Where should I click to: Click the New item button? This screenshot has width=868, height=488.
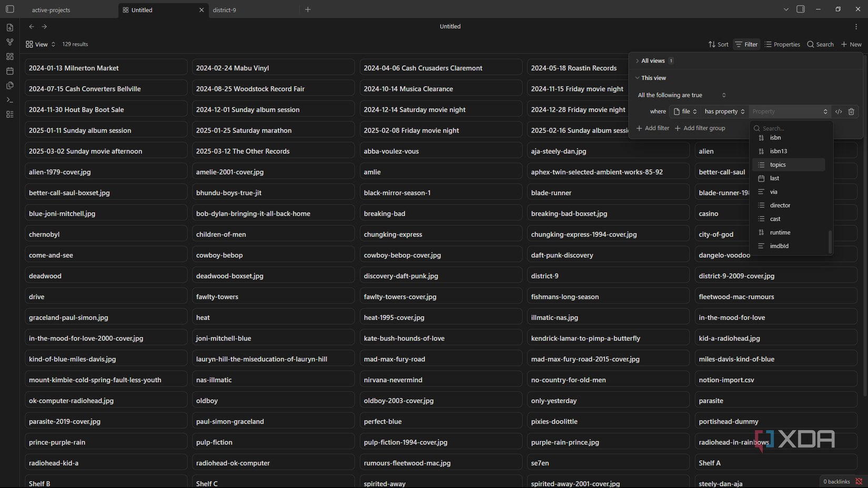tap(851, 44)
